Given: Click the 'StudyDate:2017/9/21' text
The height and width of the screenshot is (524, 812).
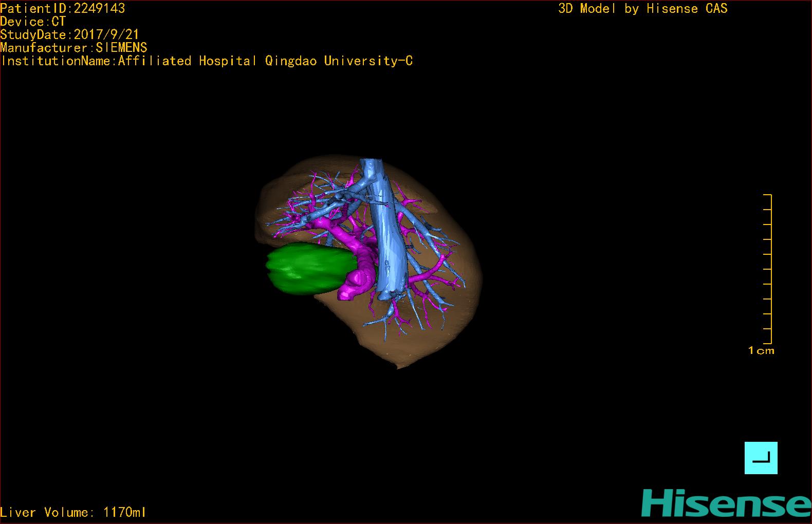Looking at the screenshot, I should point(70,34).
